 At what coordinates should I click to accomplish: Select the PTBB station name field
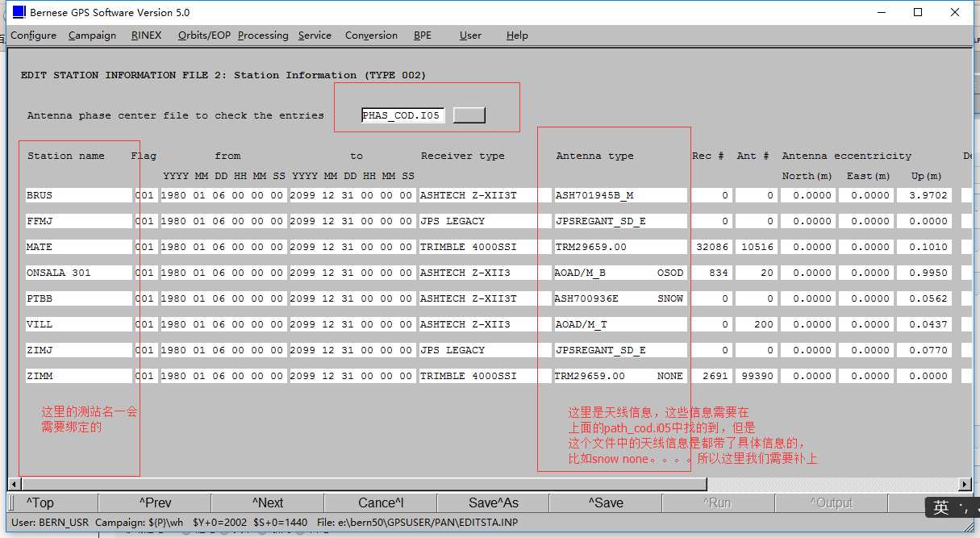point(78,298)
